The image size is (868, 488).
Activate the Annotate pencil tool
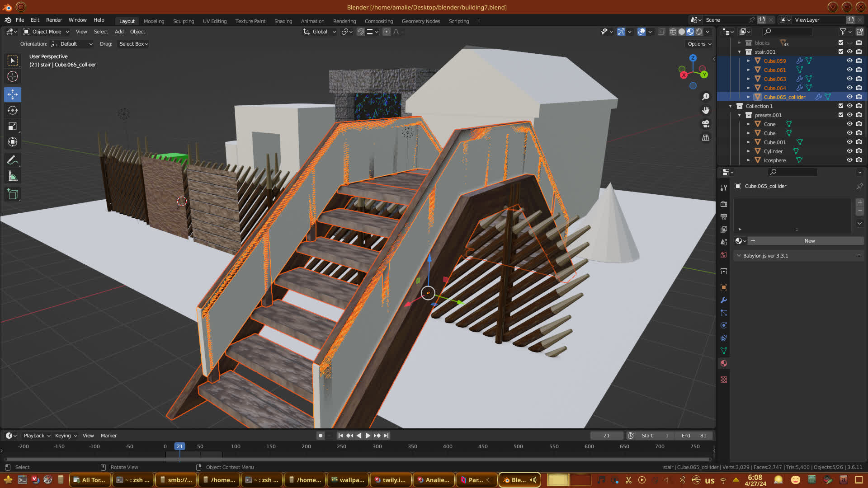[x=13, y=160]
